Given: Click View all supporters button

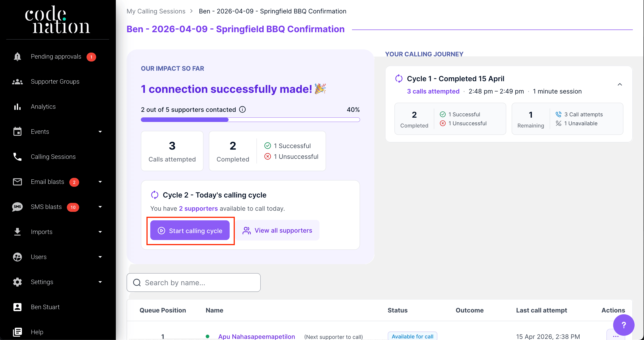Looking at the screenshot, I should [x=277, y=230].
